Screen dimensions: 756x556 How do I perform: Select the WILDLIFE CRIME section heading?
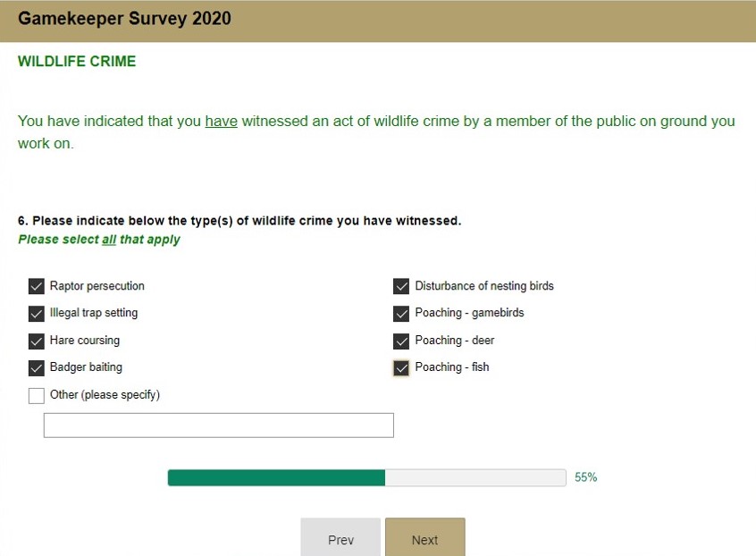pos(77,62)
